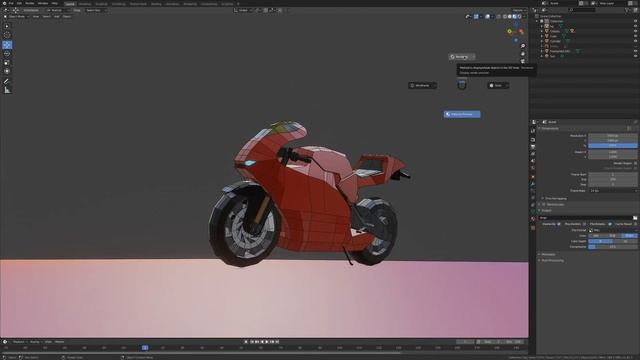640x360 pixels.
Task: Open the Tool properties tab
Action: (x=533, y=131)
